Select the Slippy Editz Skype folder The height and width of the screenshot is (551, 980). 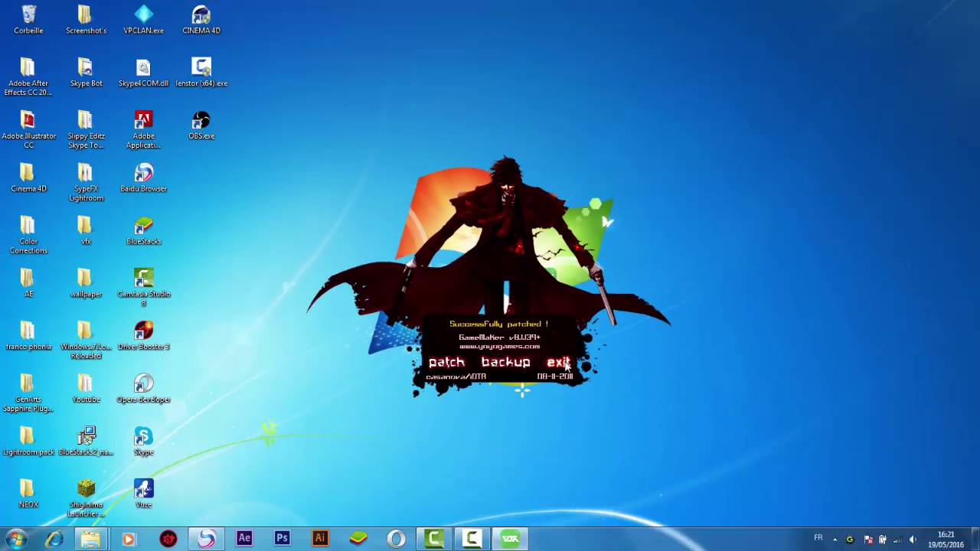coord(86,129)
